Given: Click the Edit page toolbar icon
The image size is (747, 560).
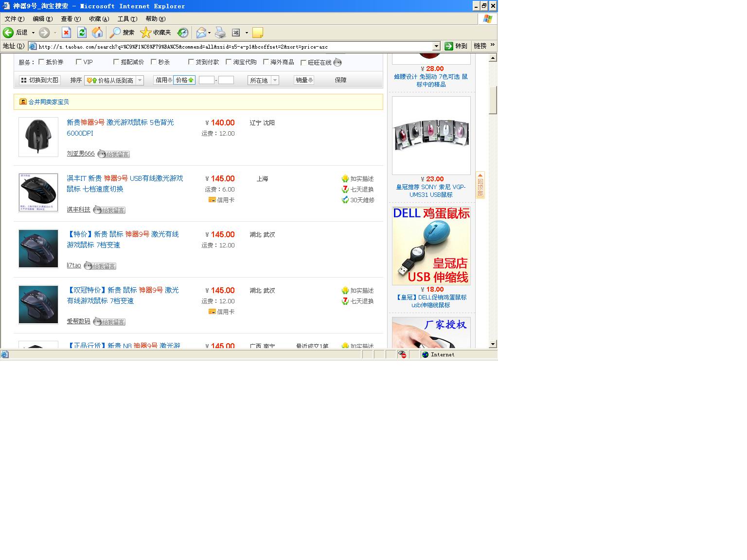Looking at the screenshot, I should [x=236, y=33].
